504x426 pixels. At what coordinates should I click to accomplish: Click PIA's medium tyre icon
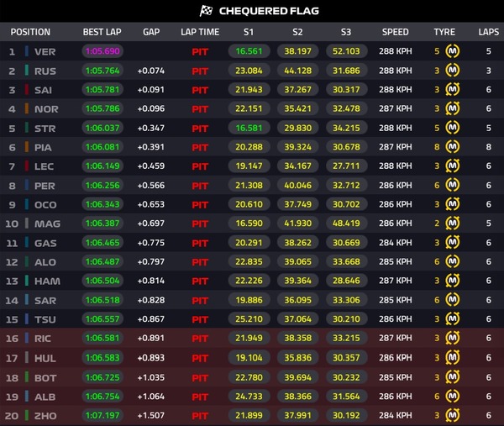(x=452, y=147)
